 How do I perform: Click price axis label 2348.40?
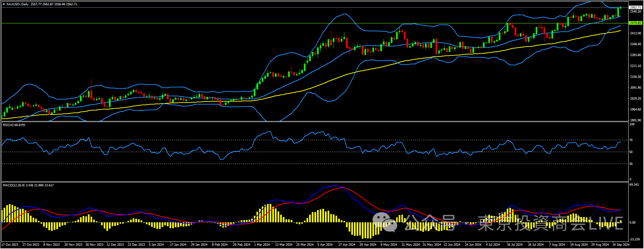635,44
